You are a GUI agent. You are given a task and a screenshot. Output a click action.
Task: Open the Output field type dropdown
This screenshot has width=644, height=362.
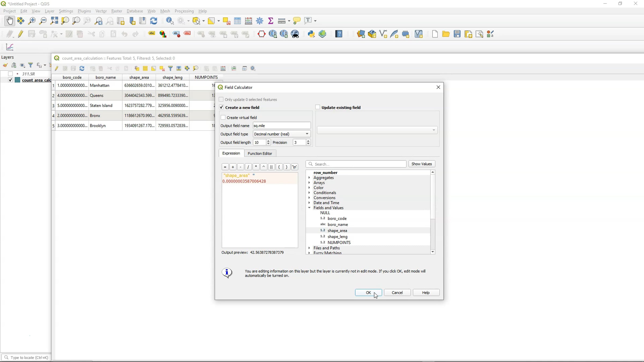click(x=281, y=134)
